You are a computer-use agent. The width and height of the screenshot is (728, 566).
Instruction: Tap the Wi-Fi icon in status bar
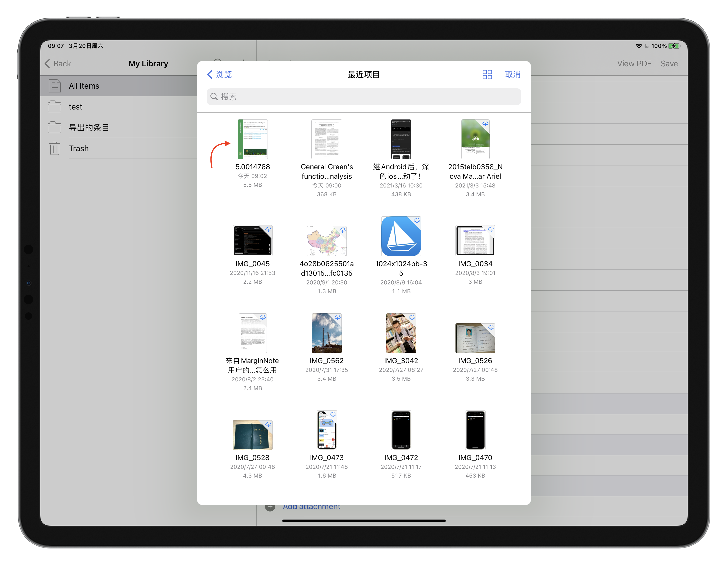(638, 46)
